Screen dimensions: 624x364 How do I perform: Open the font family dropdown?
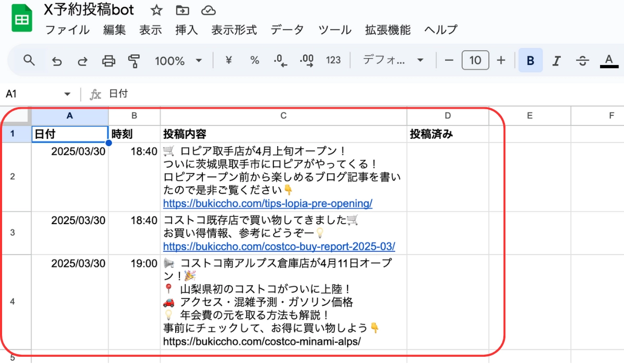click(x=393, y=60)
